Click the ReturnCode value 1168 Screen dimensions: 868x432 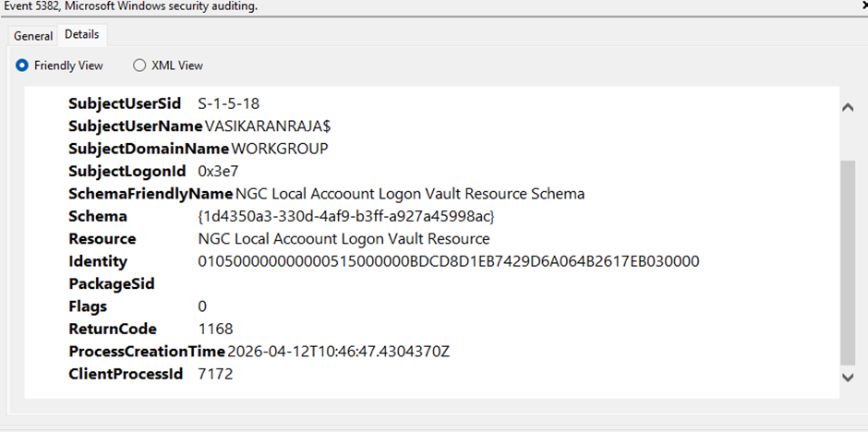pos(215,330)
